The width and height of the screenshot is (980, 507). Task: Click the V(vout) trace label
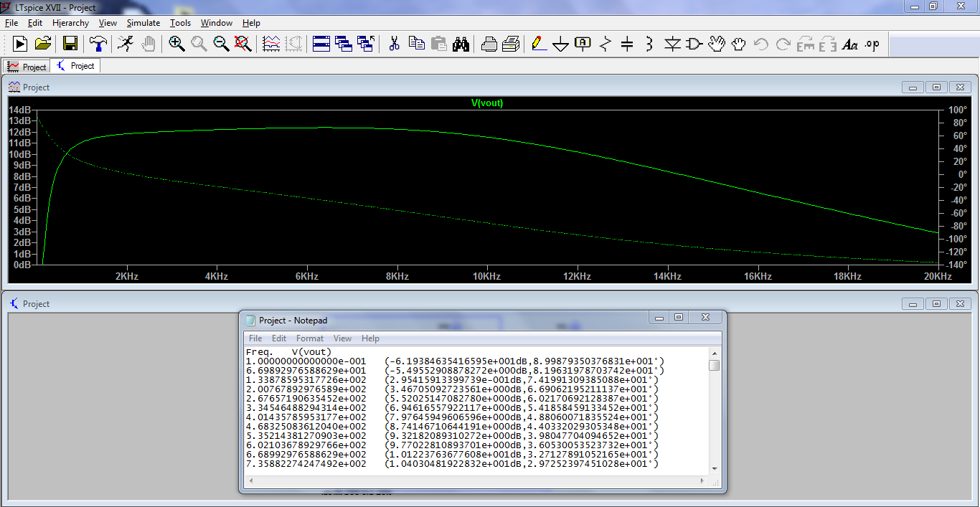point(486,103)
